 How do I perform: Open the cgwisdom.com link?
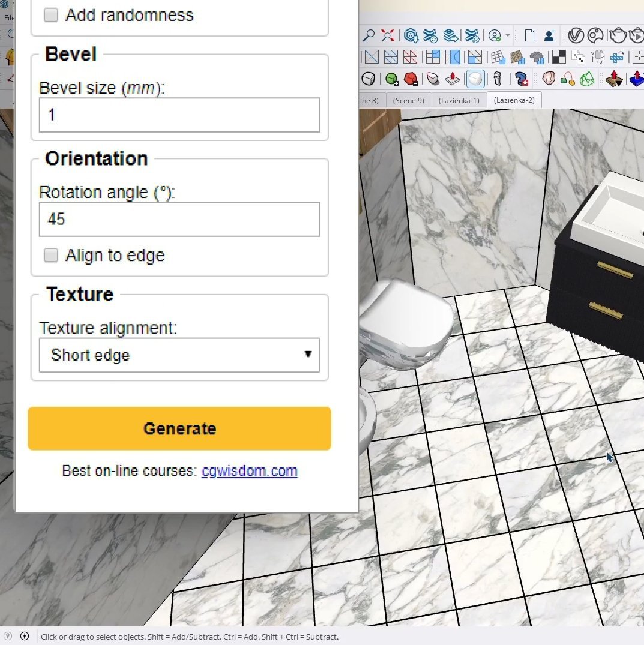click(250, 470)
